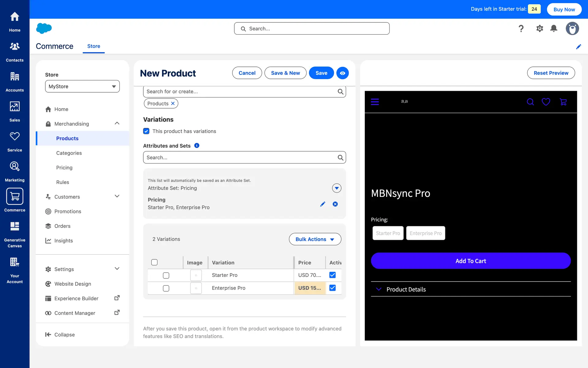The width and height of the screenshot is (588, 368).
Task: Toggle the preview eye button
Action: [342, 73]
